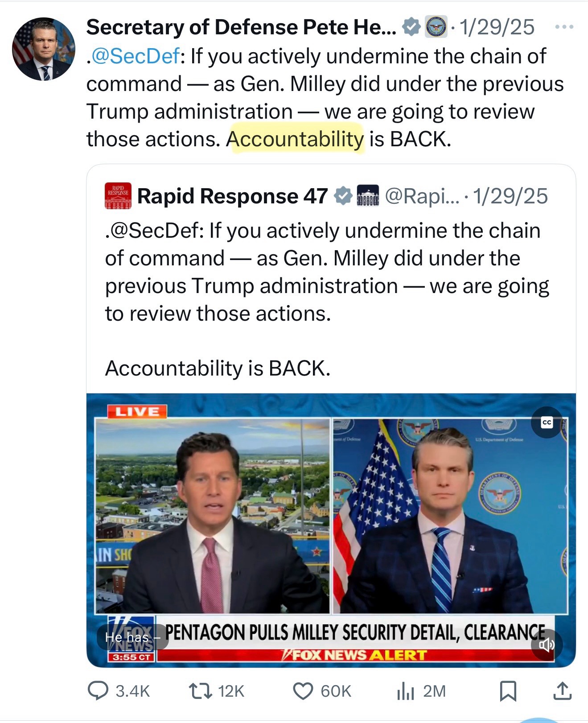Toggle closed captions CC on video

click(547, 422)
